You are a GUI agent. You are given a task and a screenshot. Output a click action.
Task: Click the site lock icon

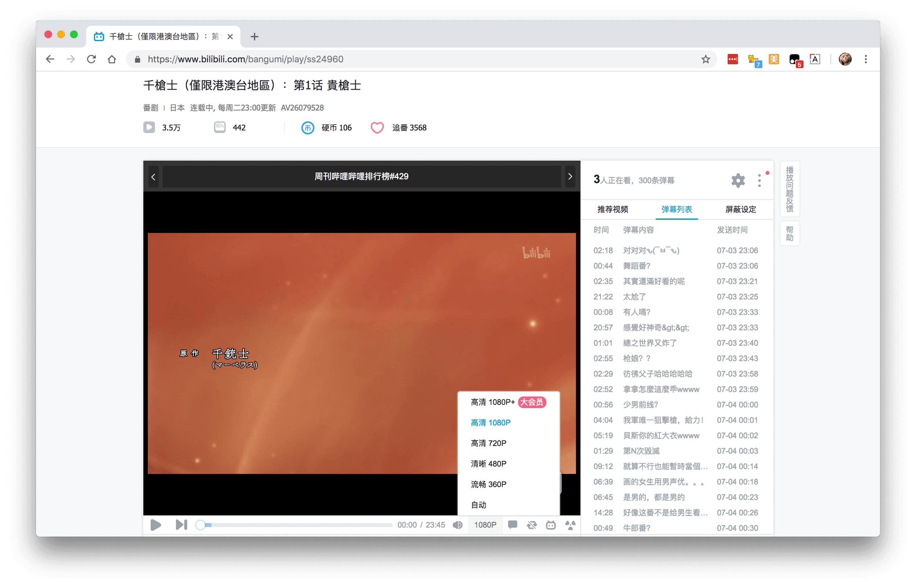pos(137,59)
